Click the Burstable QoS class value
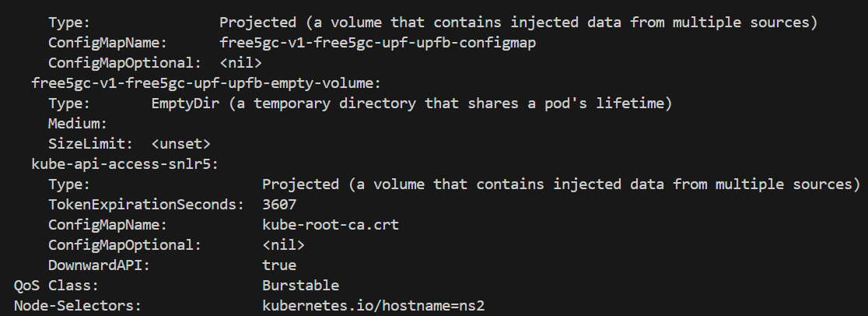Viewport: 868px width, 316px height. point(300,286)
